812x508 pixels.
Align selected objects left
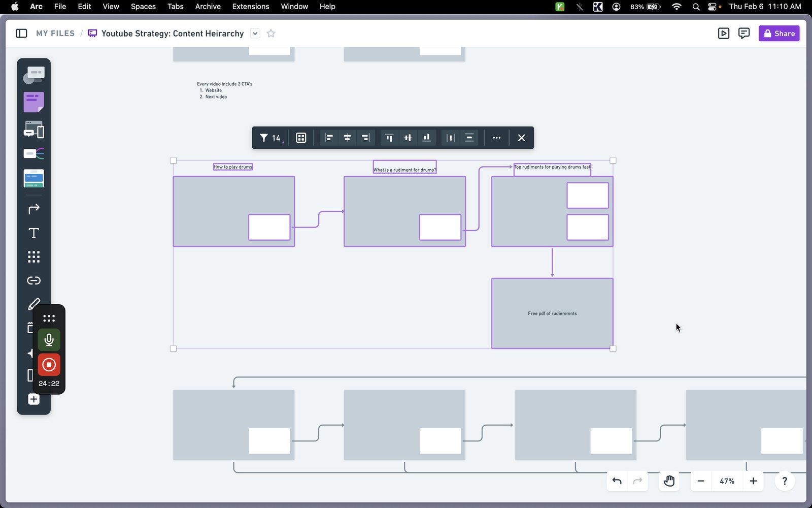tap(329, 138)
